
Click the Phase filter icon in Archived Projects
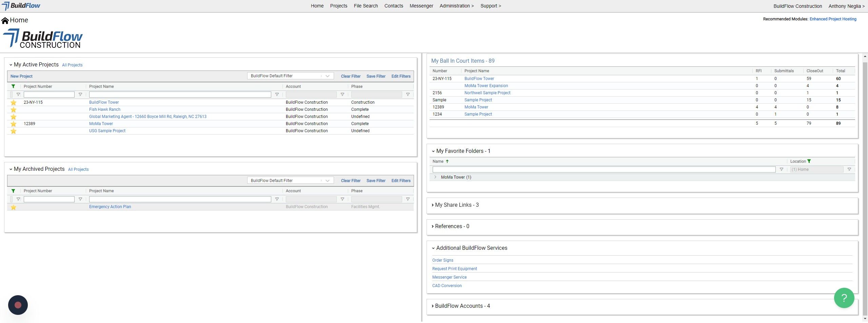coord(408,199)
